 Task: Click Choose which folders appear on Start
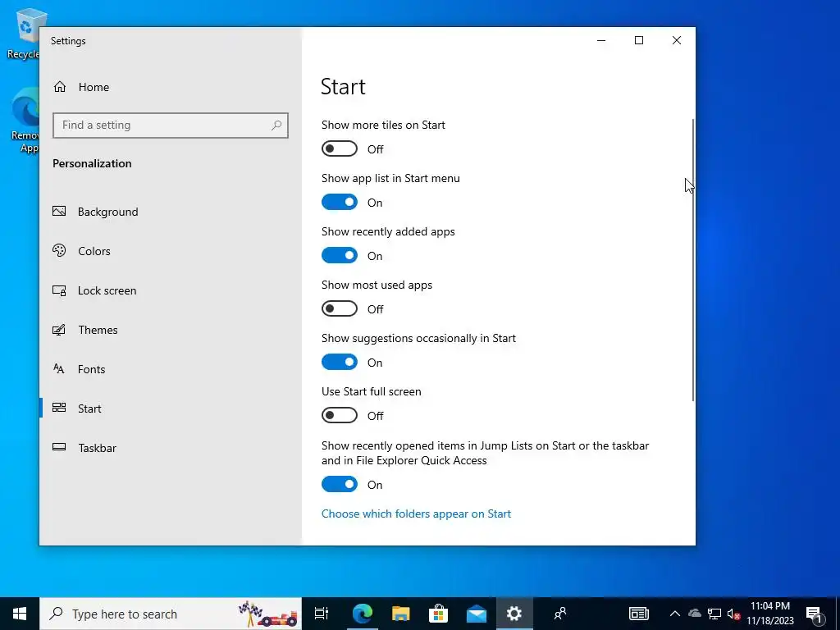click(416, 514)
